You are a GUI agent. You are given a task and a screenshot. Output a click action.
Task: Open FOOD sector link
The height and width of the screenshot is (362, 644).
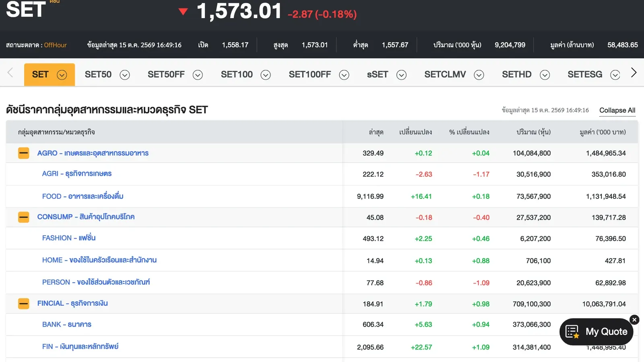[83, 196]
